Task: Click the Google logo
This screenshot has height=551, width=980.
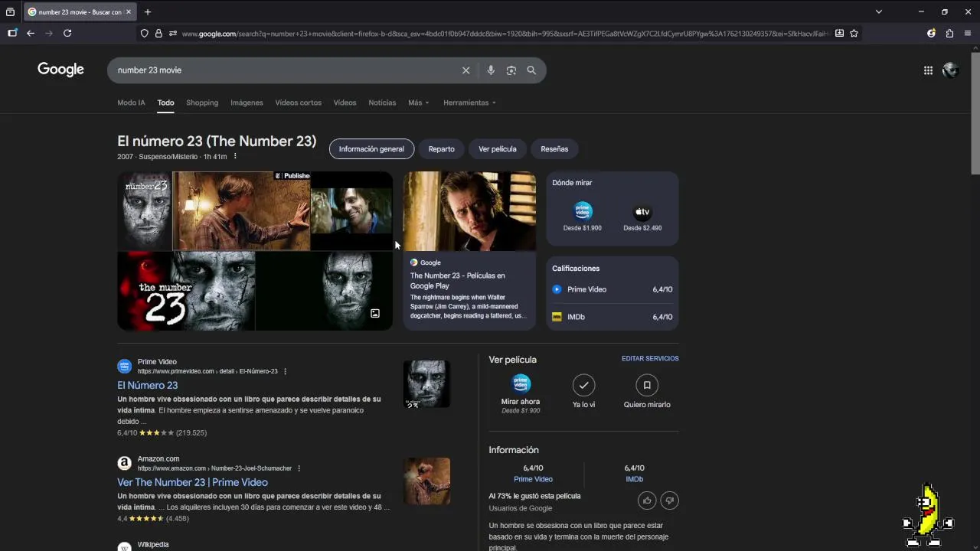Action: point(60,70)
